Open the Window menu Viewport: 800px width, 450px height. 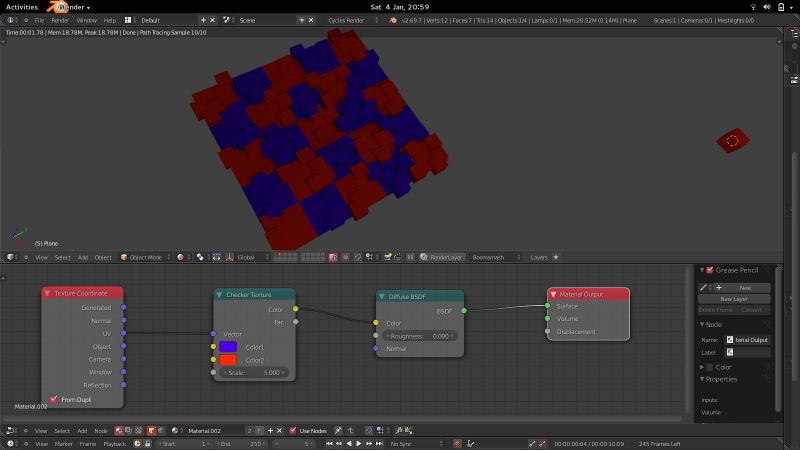click(86, 20)
